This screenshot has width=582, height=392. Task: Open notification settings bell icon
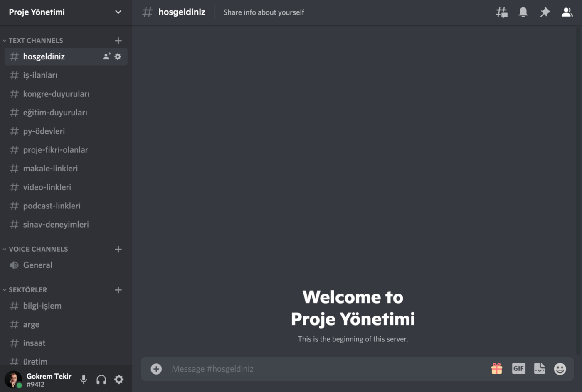pyautogui.click(x=523, y=12)
